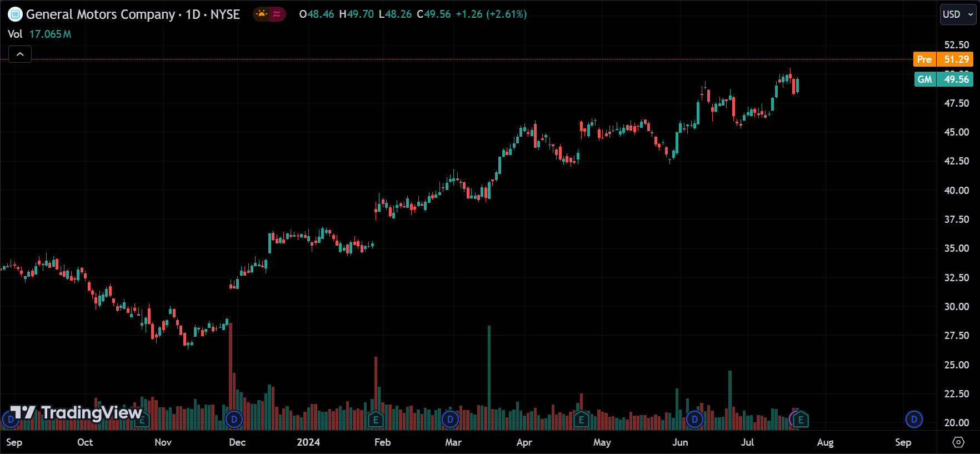This screenshot has width=980, height=454.
Task: Click the GM 49.56 last price label
Action: [x=943, y=79]
